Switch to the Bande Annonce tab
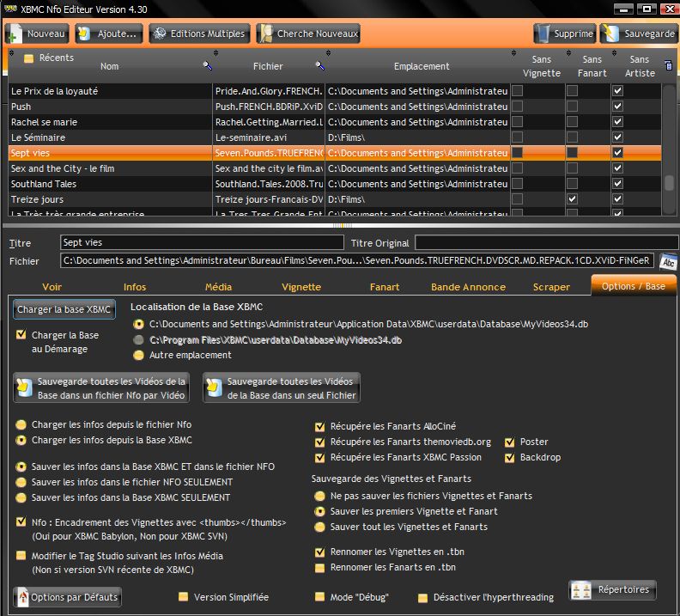Screen dimensions: 680x616 [469, 287]
